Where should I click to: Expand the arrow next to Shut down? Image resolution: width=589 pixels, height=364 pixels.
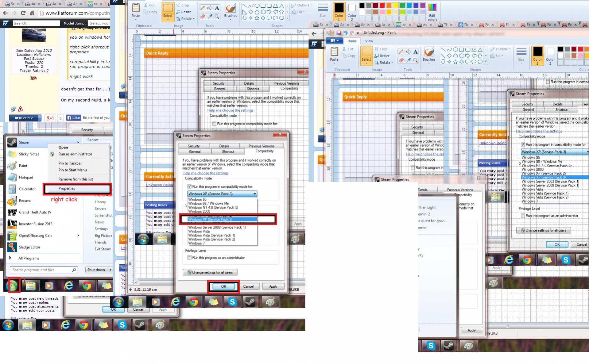click(110, 270)
